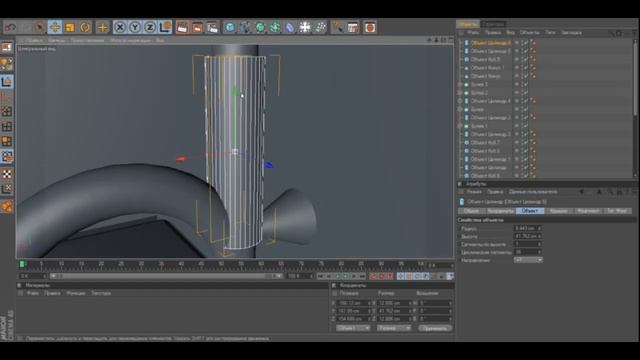Image resolution: width=640 pixels, height=360 pixels.
Task: Open render settings icon
Action: 212,27
